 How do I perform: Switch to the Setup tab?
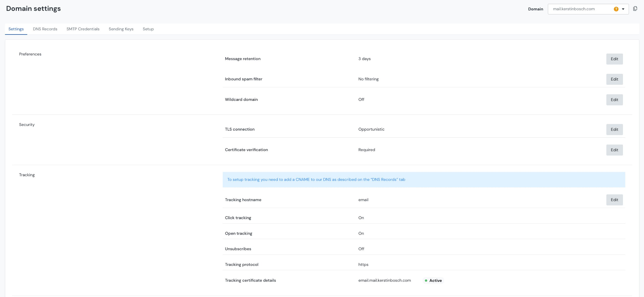(x=148, y=29)
